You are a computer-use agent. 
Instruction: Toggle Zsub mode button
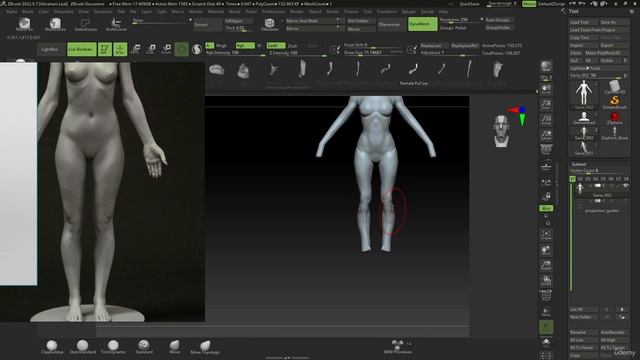[293, 46]
